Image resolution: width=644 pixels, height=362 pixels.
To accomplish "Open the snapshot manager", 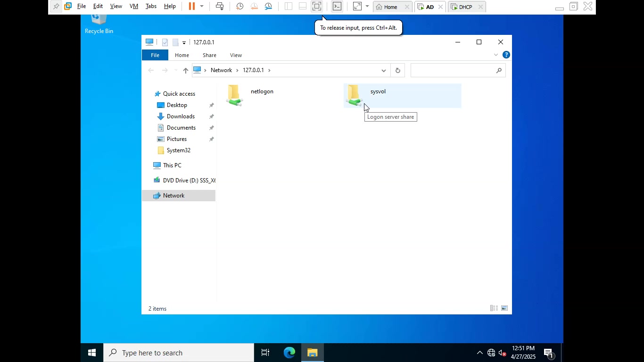I will coord(268,7).
